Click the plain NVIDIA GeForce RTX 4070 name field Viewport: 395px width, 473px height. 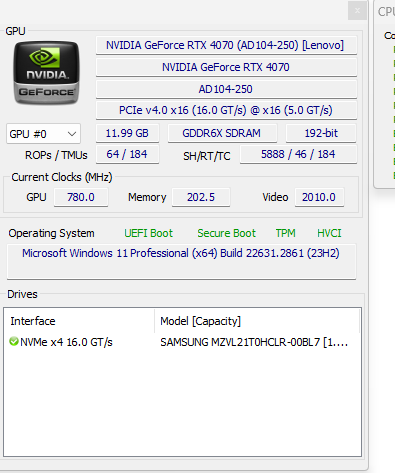(226, 67)
